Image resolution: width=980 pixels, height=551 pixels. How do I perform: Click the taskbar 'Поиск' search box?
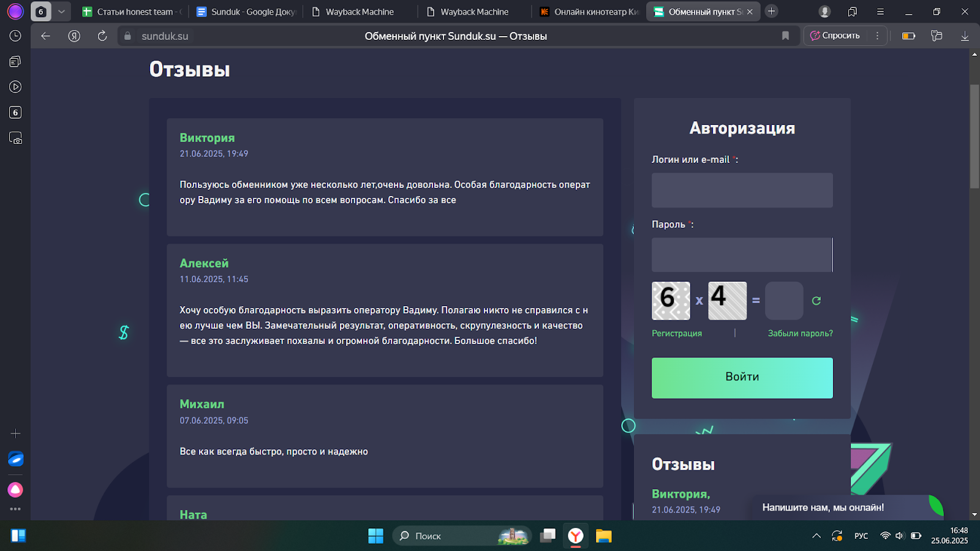pyautogui.click(x=462, y=536)
